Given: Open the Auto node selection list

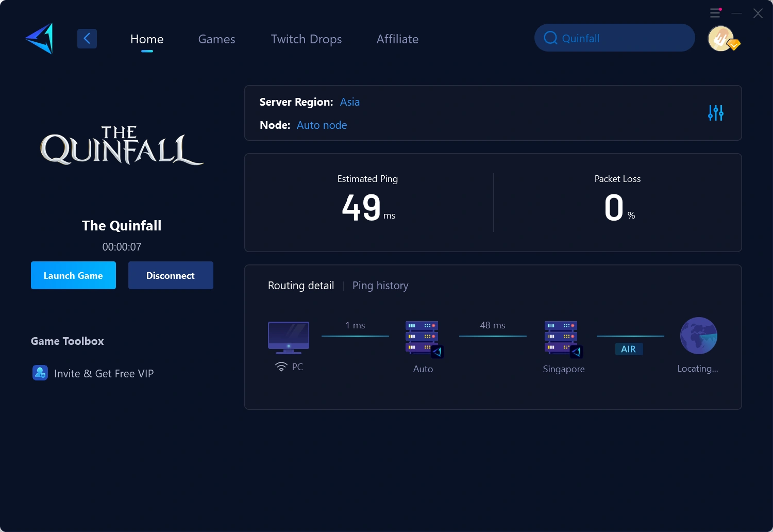Looking at the screenshot, I should (322, 125).
